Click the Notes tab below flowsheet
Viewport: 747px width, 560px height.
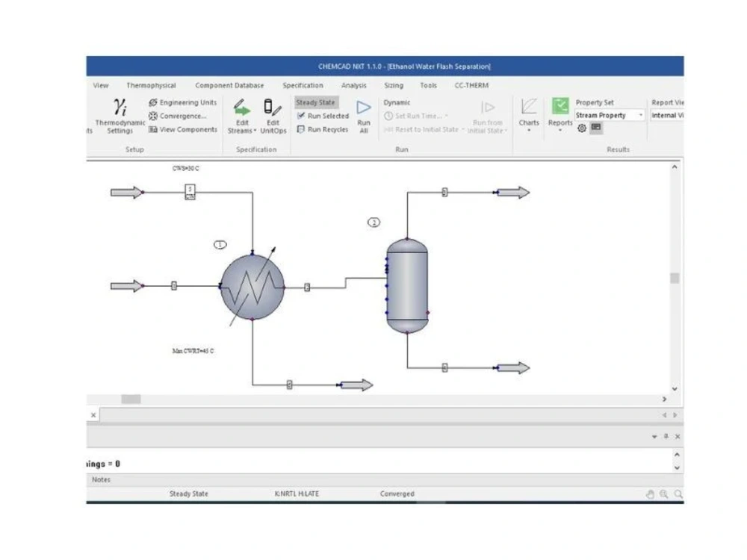point(100,479)
